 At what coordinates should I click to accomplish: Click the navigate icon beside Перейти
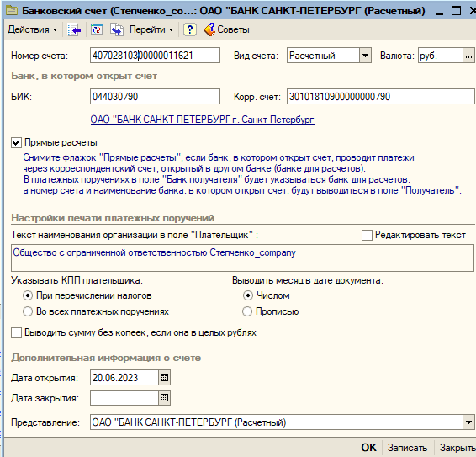[x=117, y=29]
